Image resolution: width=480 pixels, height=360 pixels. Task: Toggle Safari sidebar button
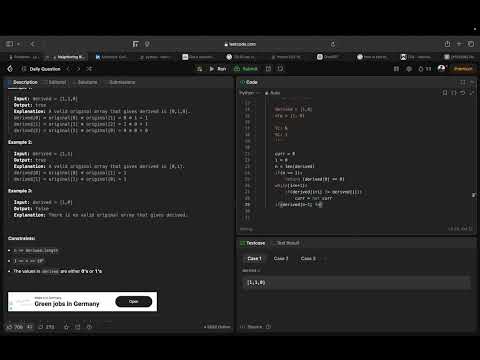(x=10, y=44)
